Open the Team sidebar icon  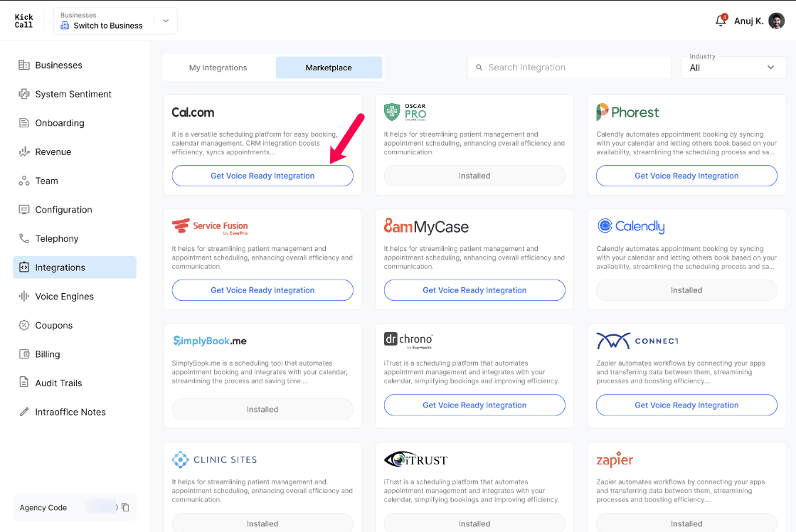click(x=24, y=181)
